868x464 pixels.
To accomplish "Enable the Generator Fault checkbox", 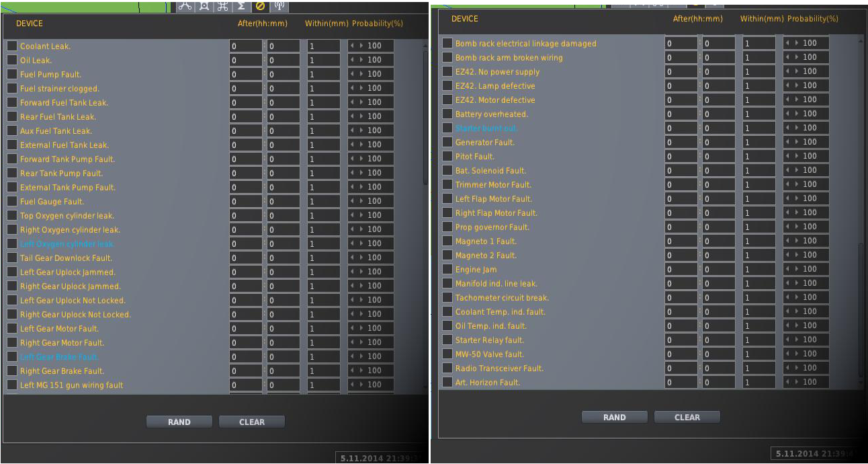I will point(447,142).
